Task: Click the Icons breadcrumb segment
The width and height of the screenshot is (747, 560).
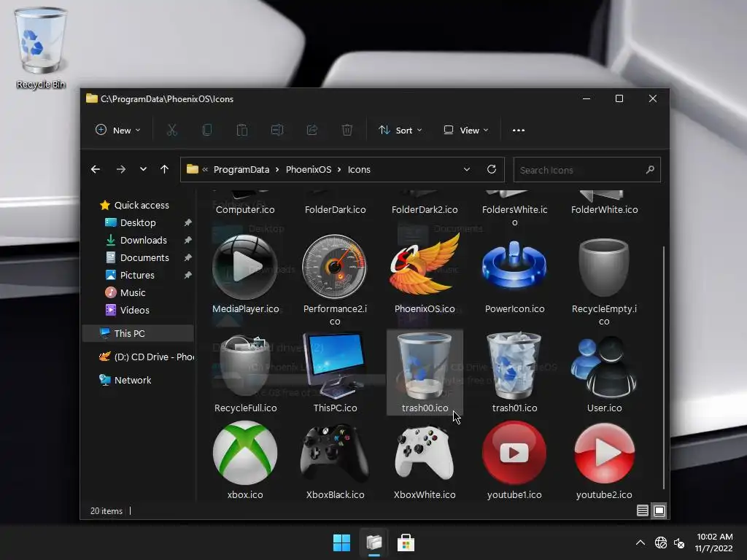Action: [359, 169]
